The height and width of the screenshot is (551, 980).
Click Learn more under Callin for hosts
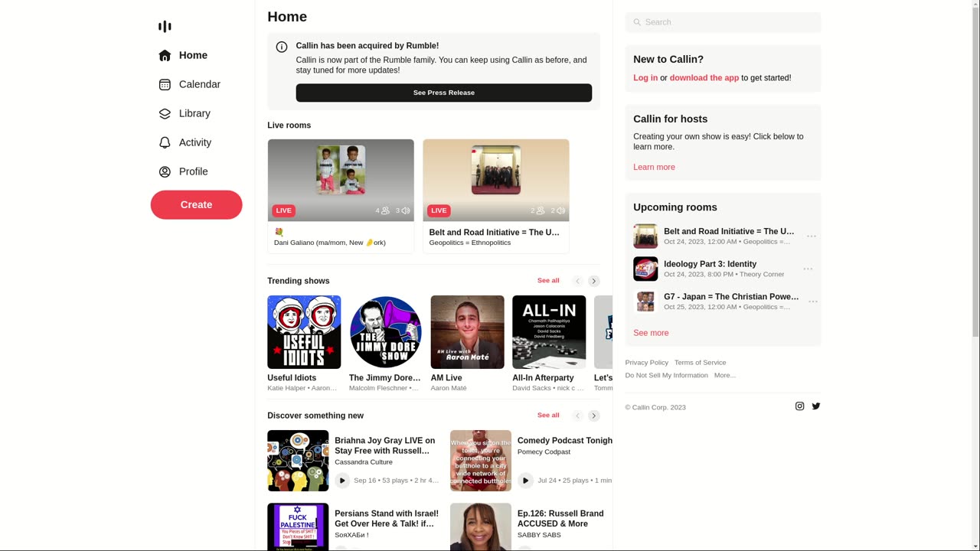(654, 168)
